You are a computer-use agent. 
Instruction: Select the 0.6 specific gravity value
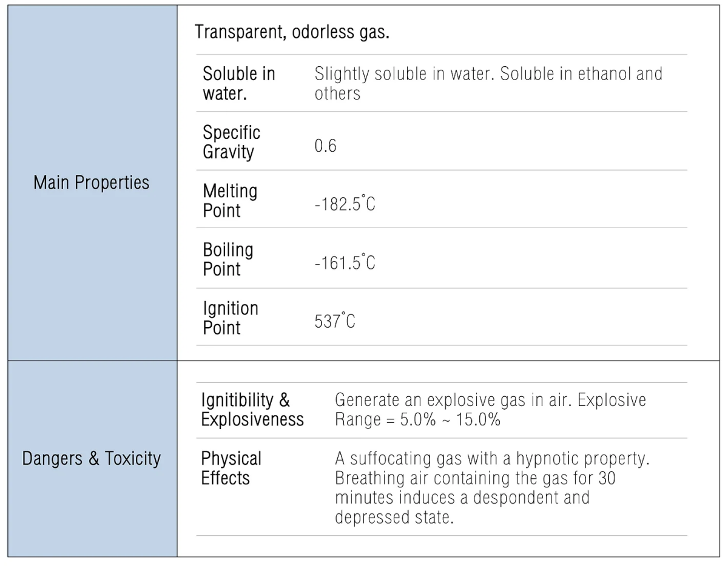pos(325,146)
